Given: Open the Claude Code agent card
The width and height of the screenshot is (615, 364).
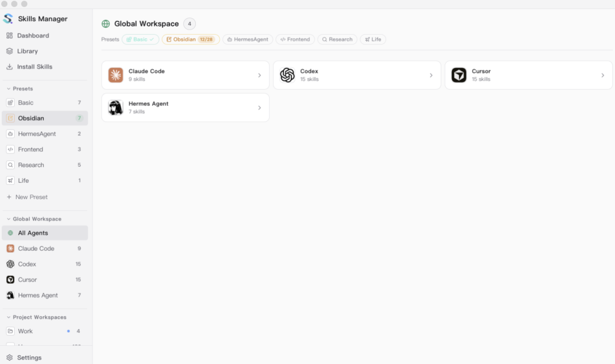Looking at the screenshot, I should tap(185, 75).
